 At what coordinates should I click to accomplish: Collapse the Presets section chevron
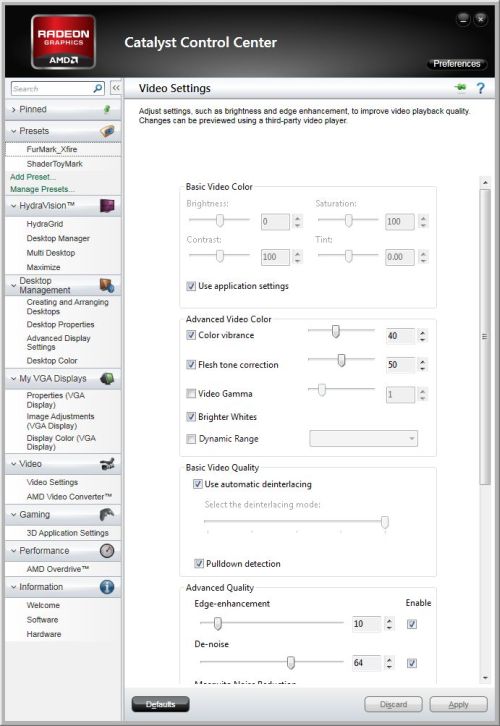pos(13,131)
